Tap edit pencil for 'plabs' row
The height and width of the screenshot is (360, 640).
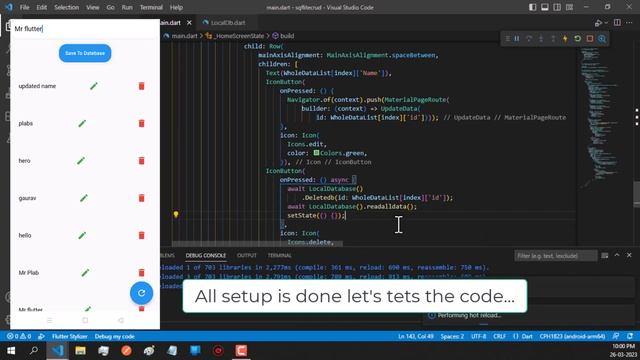pyautogui.click(x=82, y=123)
